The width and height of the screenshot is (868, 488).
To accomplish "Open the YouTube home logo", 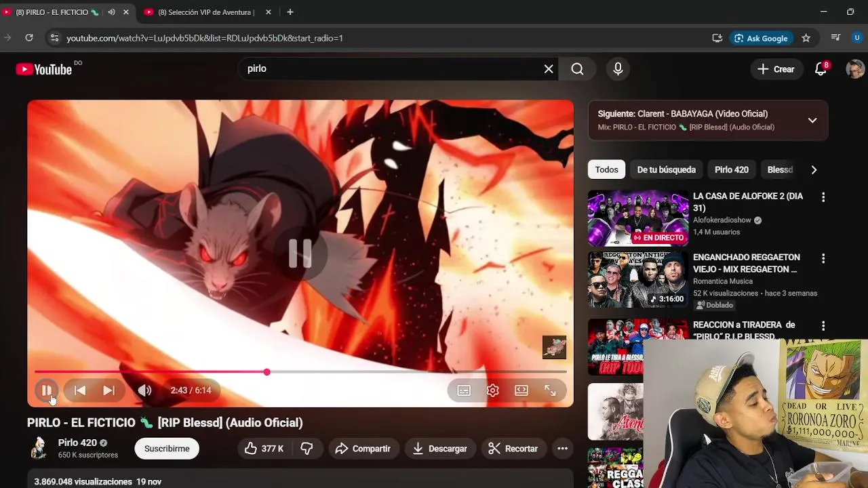I will tap(44, 69).
